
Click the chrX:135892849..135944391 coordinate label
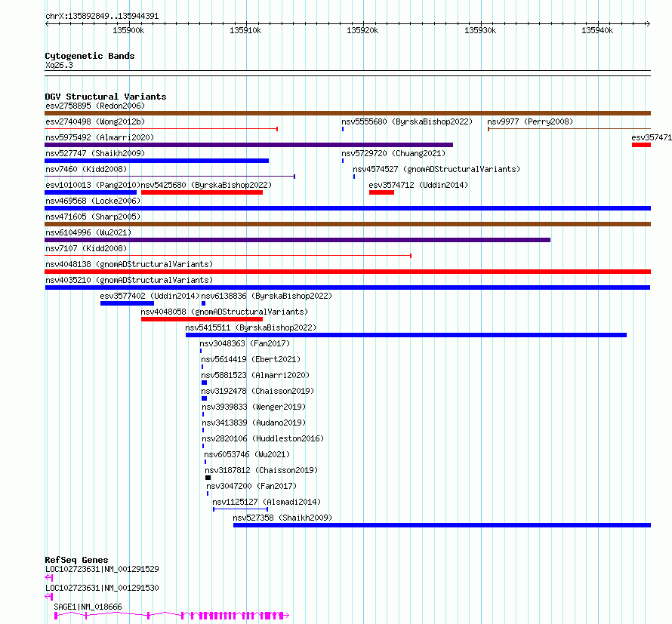[x=102, y=17]
